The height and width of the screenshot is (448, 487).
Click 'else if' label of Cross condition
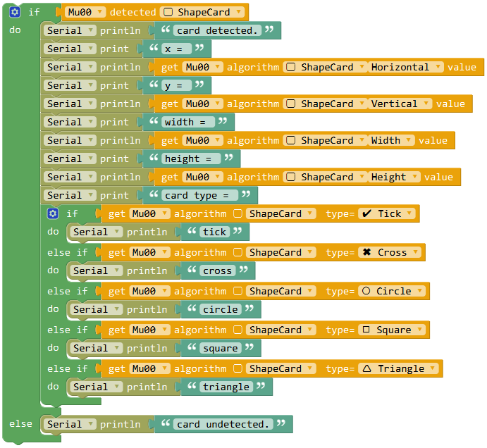68,252
